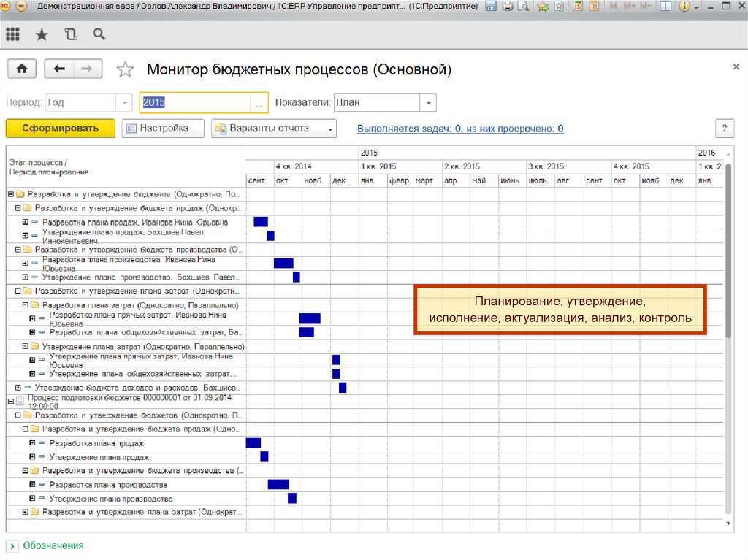
Task: Open Favorites star in top panel
Action: point(42,34)
